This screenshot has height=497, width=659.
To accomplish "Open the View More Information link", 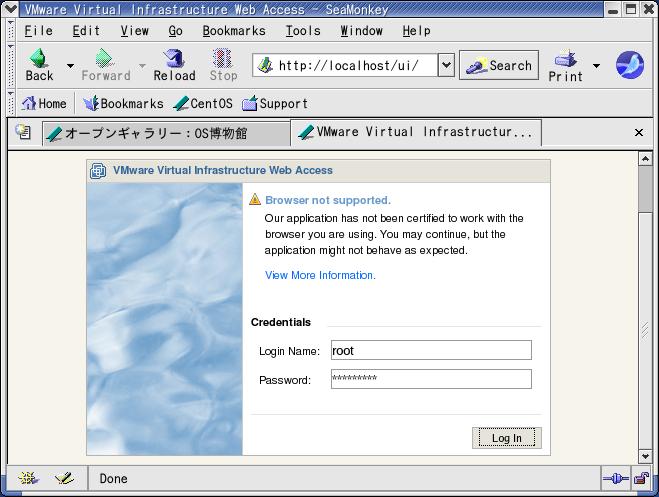I will (x=320, y=275).
